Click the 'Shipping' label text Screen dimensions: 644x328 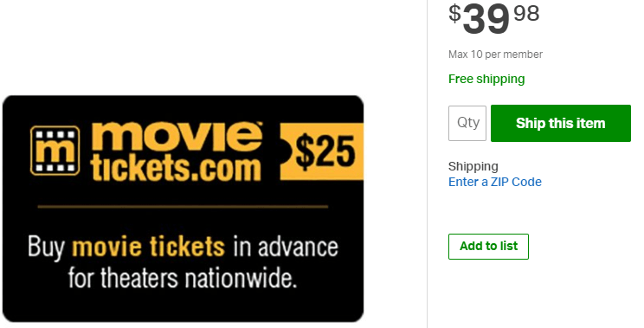(473, 167)
